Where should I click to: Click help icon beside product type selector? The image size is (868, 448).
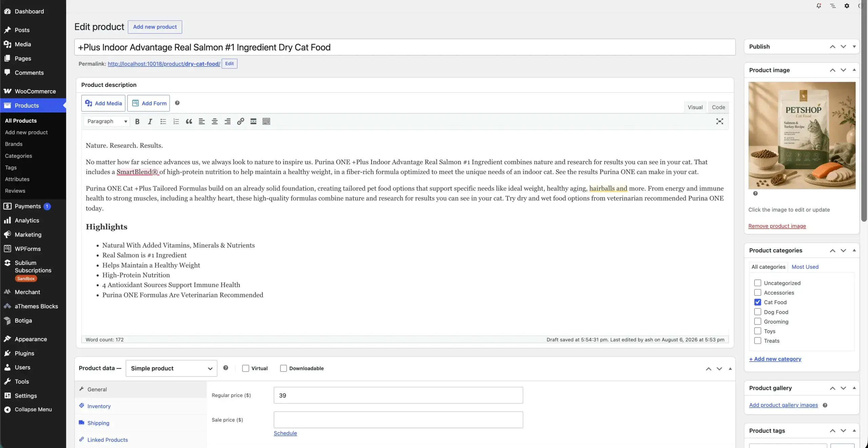(x=226, y=368)
